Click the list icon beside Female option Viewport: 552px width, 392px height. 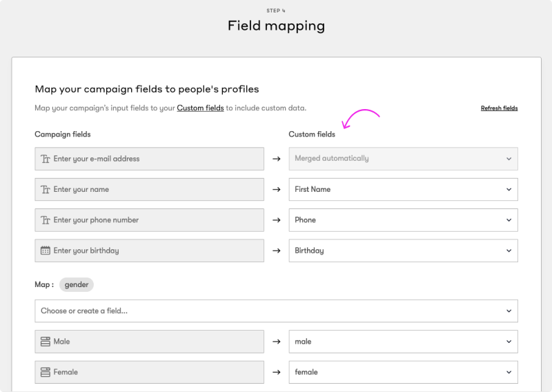(x=46, y=372)
